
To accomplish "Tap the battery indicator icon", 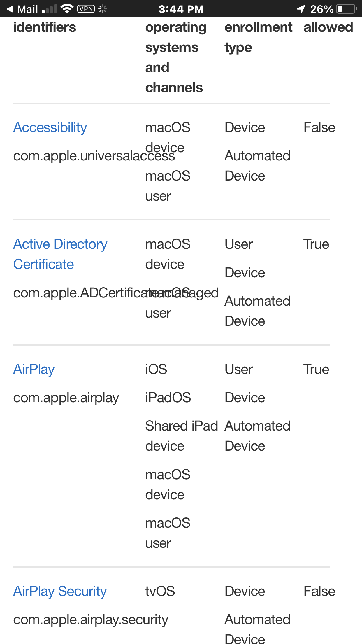I will [x=347, y=9].
